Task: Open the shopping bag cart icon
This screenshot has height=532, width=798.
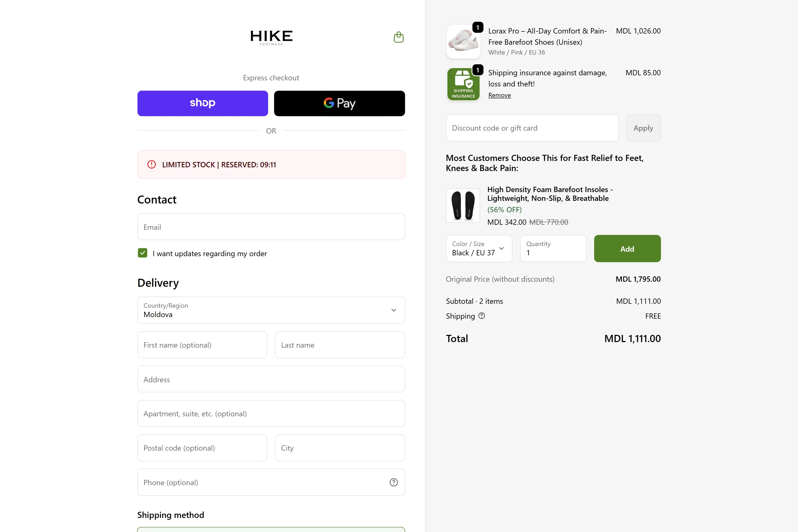Action: 398,37
